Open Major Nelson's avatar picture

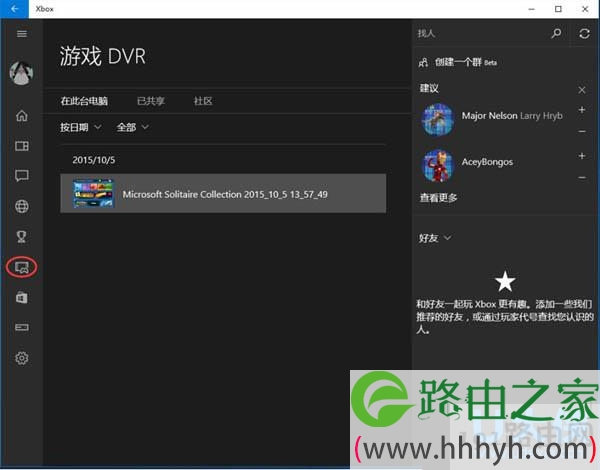[438, 120]
